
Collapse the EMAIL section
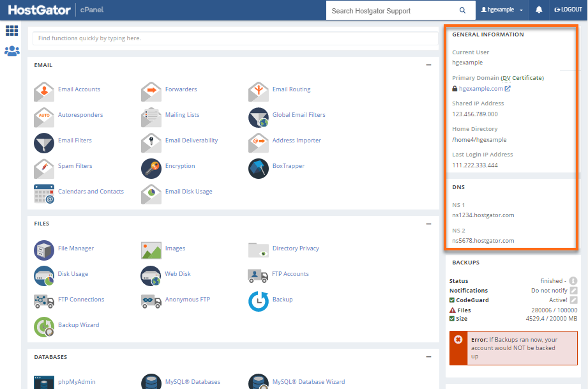coord(428,65)
